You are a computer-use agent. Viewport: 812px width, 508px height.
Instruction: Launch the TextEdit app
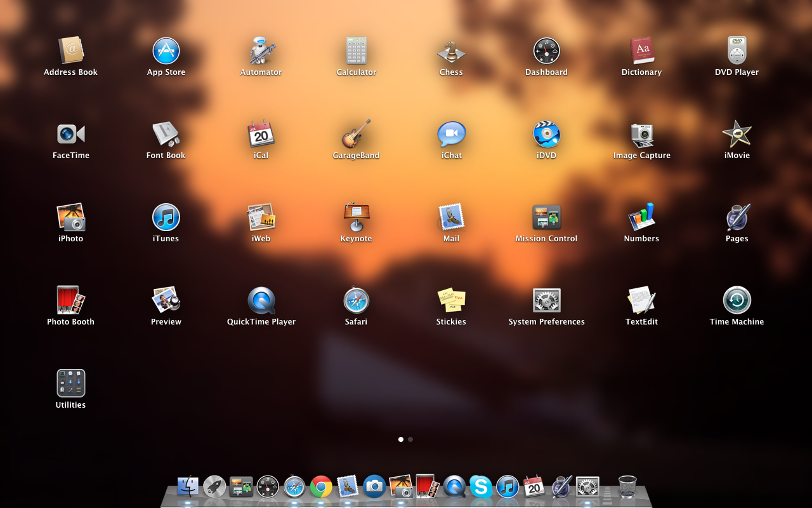[641, 300]
